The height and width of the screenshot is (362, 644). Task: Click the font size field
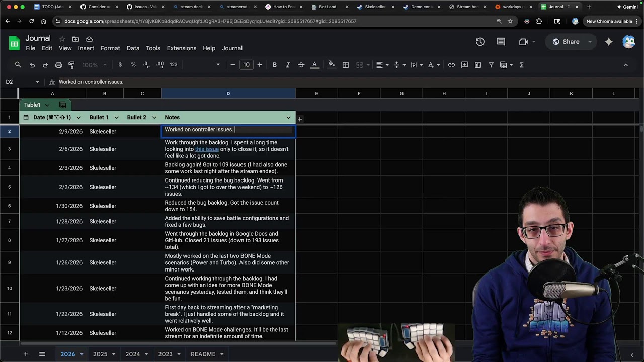click(246, 65)
